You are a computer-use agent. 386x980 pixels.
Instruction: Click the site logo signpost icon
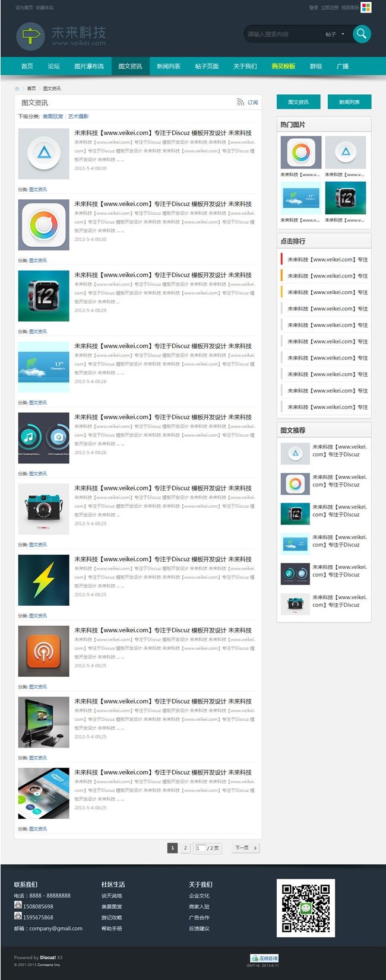point(30,36)
